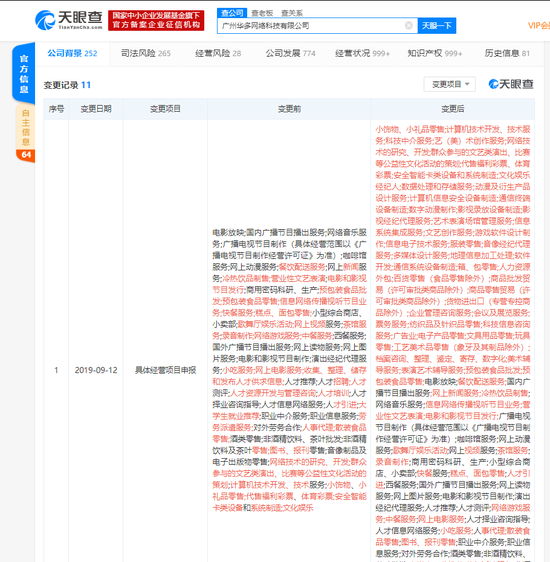Select the 自主信息 64 side tab
550x562 pixels.
[x=25, y=133]
